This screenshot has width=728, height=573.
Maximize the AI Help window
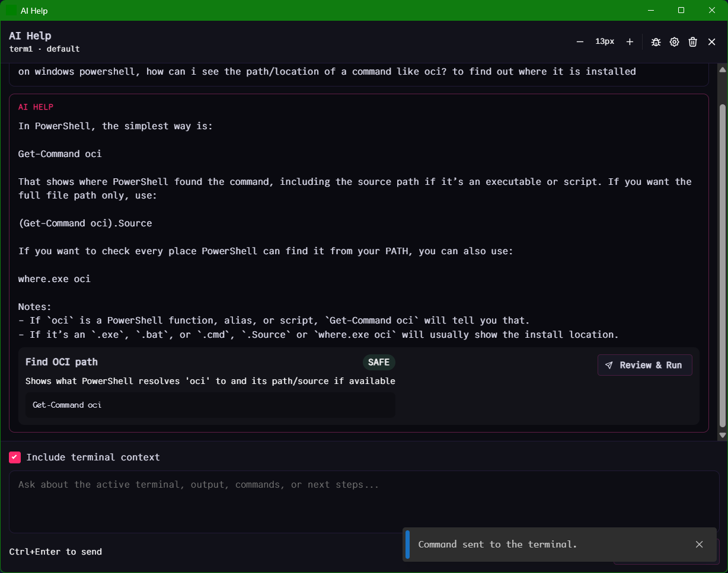(x=681, y=10)
